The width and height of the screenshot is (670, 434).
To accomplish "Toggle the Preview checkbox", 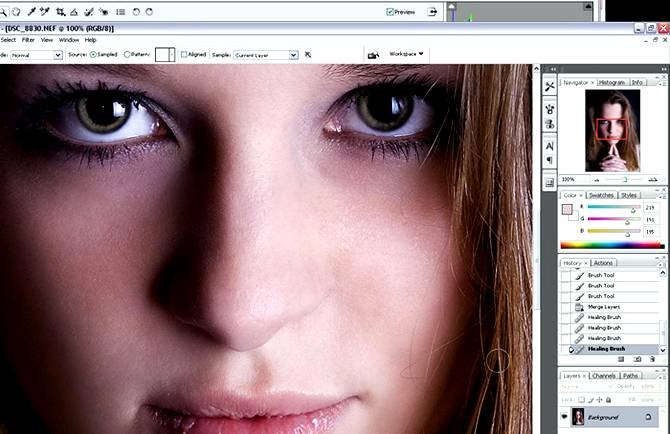I will point(390,12).
